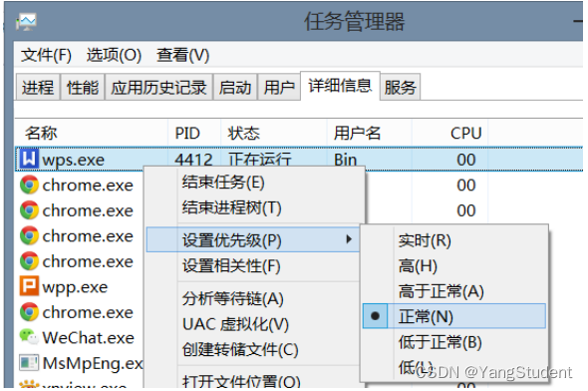Click the CPU value 00 in the wps.exe row
This screenshot has width=588, height=391.
tap(466, 160)
